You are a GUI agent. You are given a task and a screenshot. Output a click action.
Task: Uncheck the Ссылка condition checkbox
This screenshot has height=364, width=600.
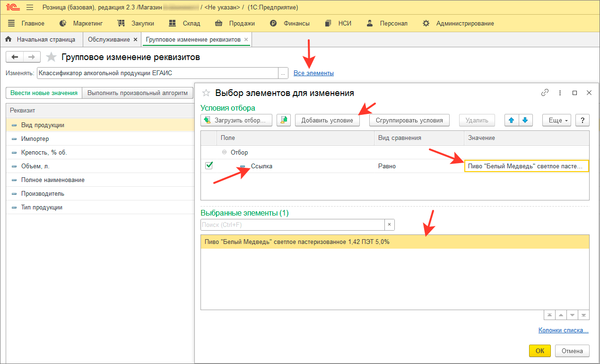tap(209, 165)
